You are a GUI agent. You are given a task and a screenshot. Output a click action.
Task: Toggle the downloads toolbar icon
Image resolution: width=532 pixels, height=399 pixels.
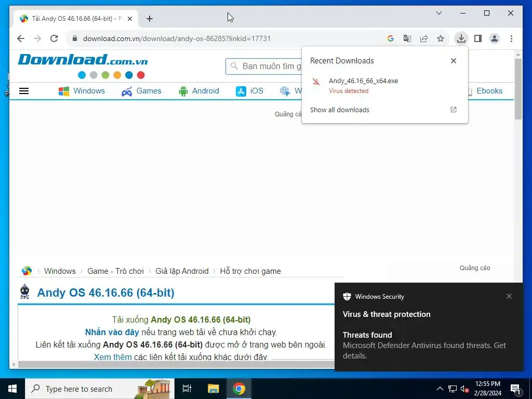461,38
